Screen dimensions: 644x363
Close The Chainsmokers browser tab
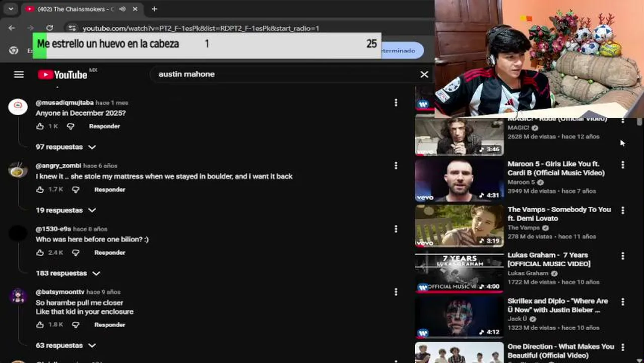tap(135, 9)
